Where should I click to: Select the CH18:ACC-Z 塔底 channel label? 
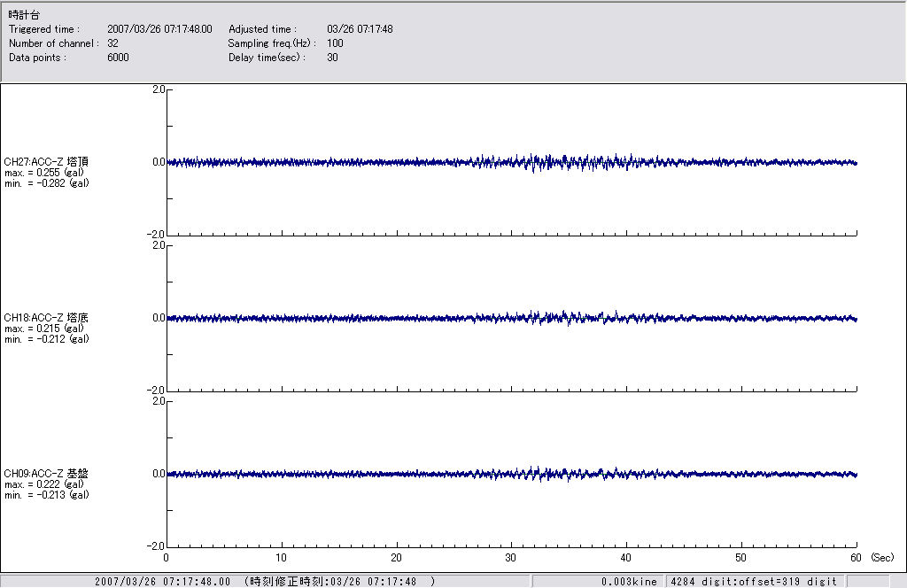click(x=46, y=317)
